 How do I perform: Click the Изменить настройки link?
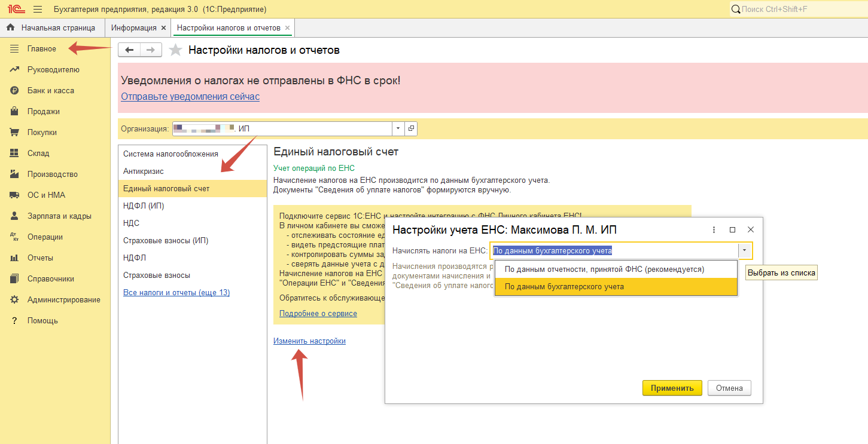coord(309,341)
